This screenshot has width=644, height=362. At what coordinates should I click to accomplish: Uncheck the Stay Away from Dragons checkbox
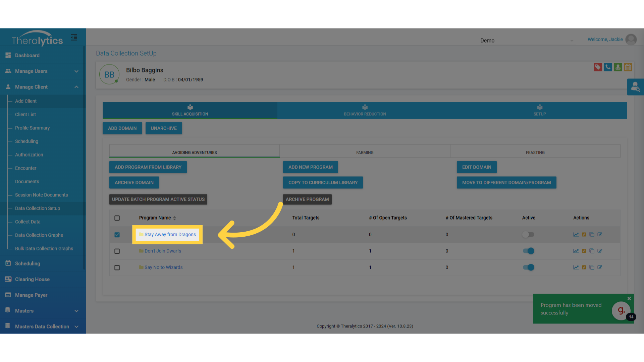pyautogui.click(x=117, y=235)
